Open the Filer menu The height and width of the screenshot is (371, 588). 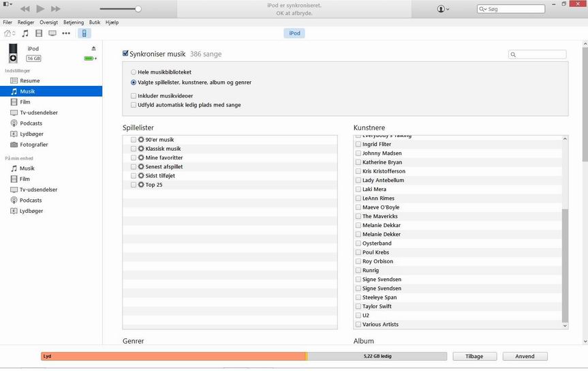click(7, 23)
